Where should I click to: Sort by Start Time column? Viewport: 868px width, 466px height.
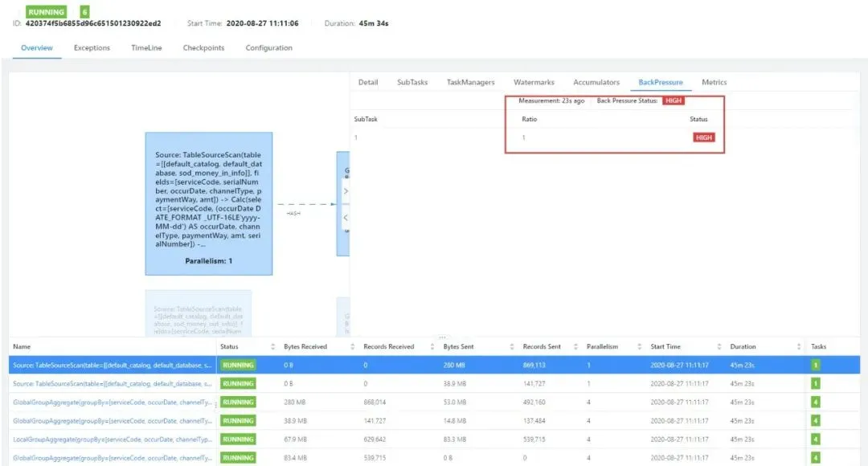point(719,346)
